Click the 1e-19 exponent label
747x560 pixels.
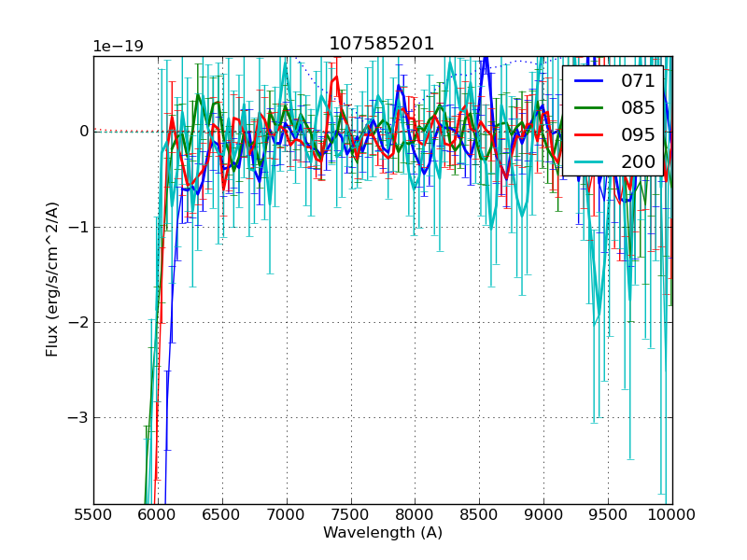point(118,47)
